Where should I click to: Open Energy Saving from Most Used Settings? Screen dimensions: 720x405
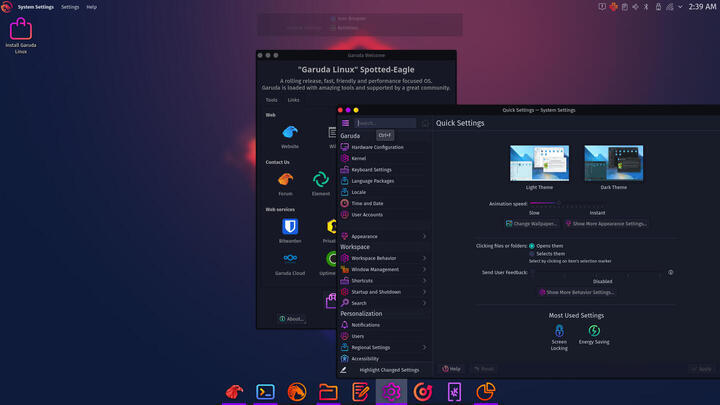pyautogui.click(x=594, y=334)
